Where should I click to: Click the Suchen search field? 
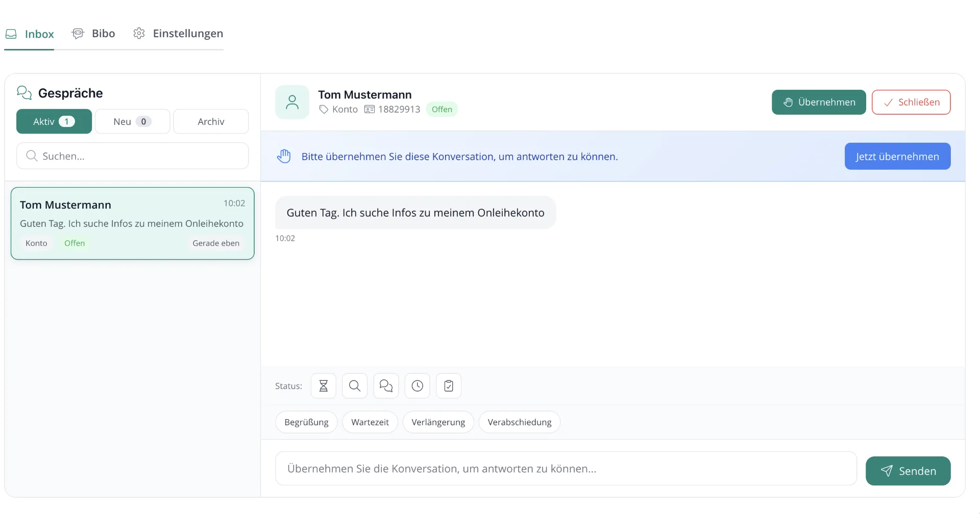click(132, 156)
